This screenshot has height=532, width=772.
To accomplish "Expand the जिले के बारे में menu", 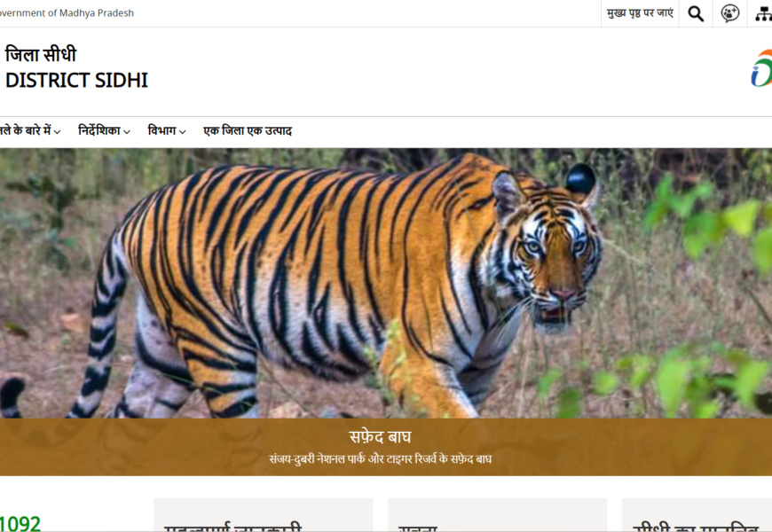I will pyautogui.click(x=30, y=131).
